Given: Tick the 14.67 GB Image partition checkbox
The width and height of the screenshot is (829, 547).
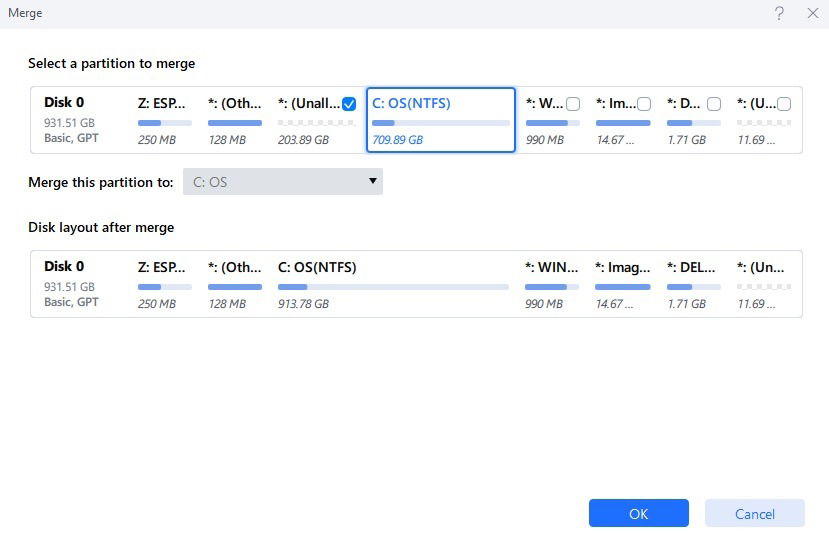Looking at the screenshot, I should [644, 104].
